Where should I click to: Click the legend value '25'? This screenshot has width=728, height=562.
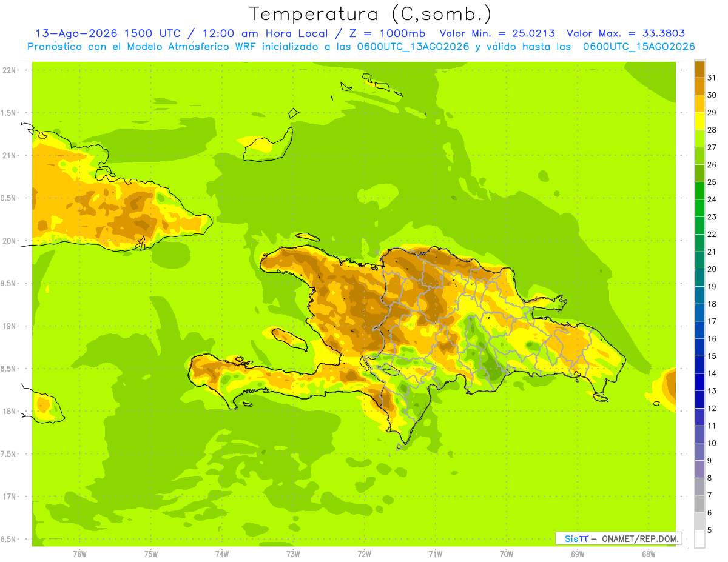(x=712, y=182)
